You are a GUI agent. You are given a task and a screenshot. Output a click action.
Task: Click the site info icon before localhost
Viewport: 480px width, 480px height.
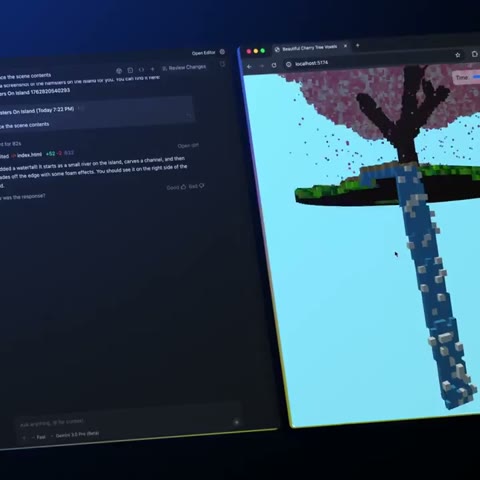coord(289,64)
